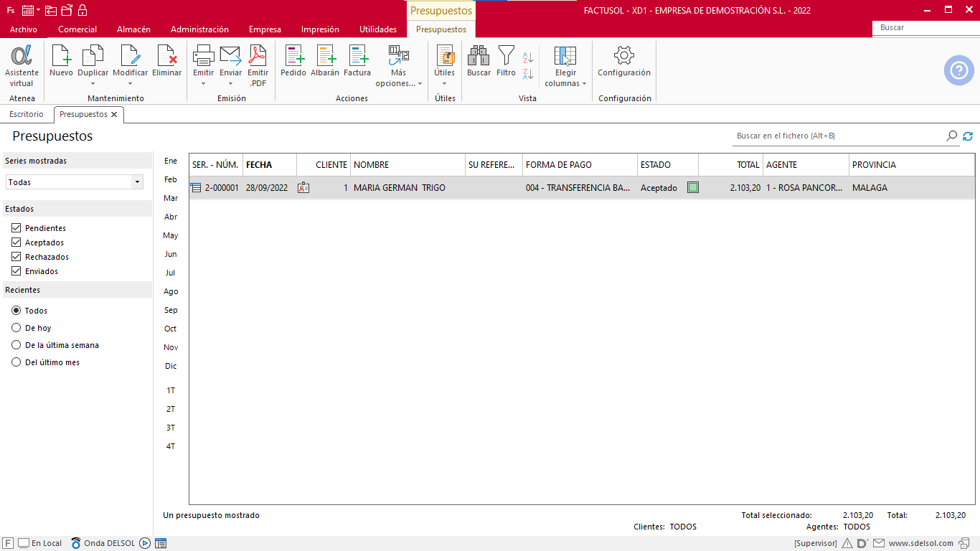Create a new presupuesto with Nuevo
The height and width of the screenshot is (551, 980).
click(x=61, y=62)
